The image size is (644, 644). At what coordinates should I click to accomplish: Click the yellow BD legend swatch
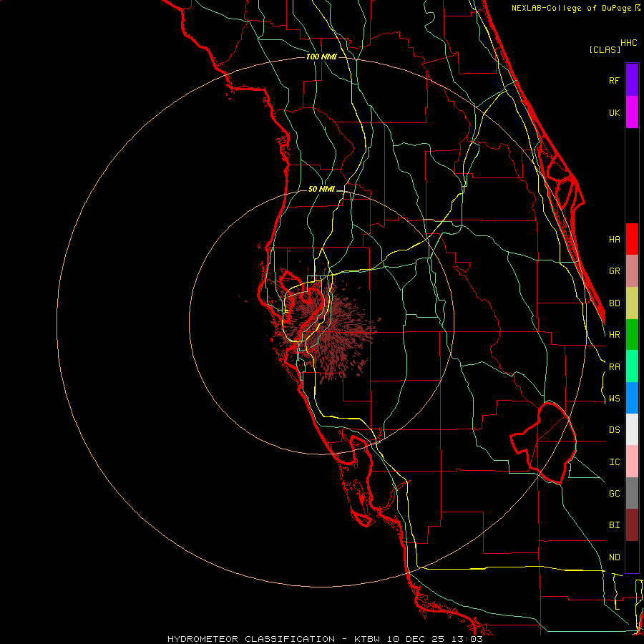632,303
